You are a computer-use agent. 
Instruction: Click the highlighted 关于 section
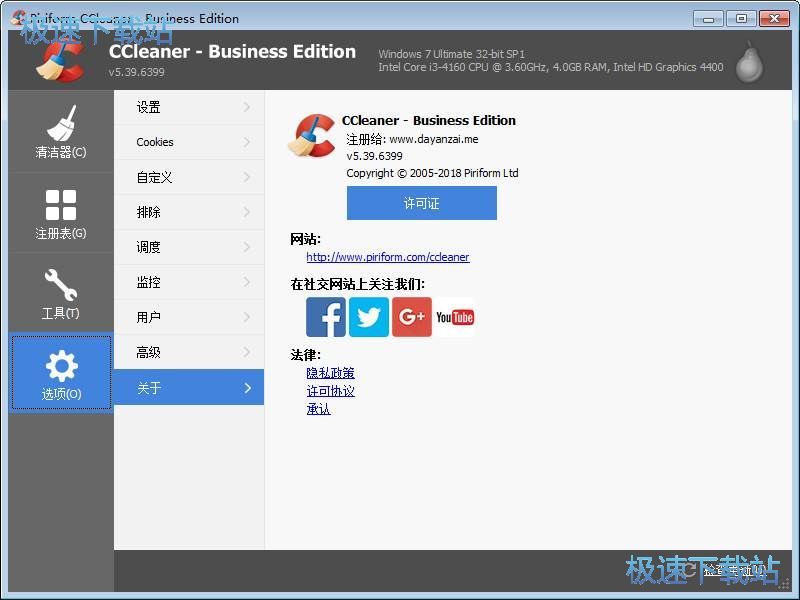188,387
